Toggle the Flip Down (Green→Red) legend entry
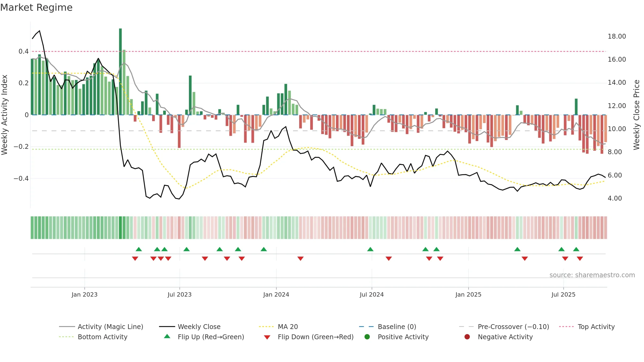 pos(309,337)
